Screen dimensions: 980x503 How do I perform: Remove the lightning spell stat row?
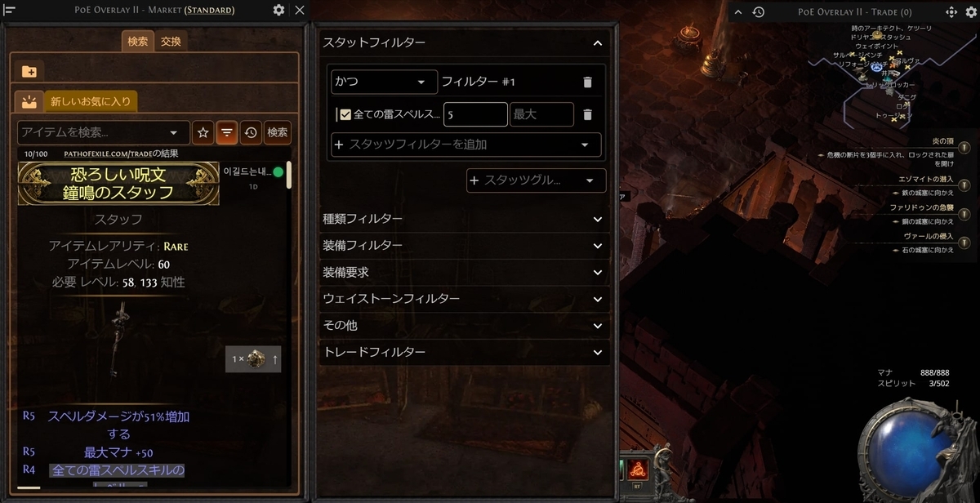point(587,114)
